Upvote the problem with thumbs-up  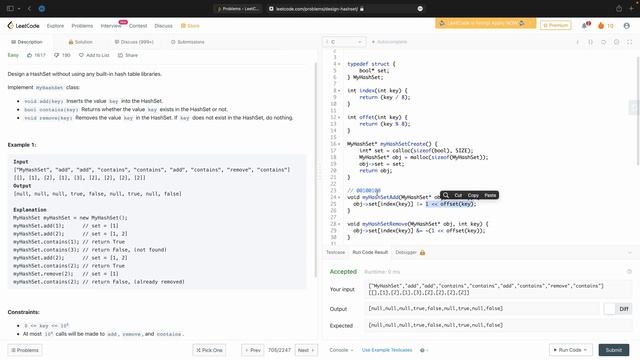pyautogui.click(x=29, y=55)
